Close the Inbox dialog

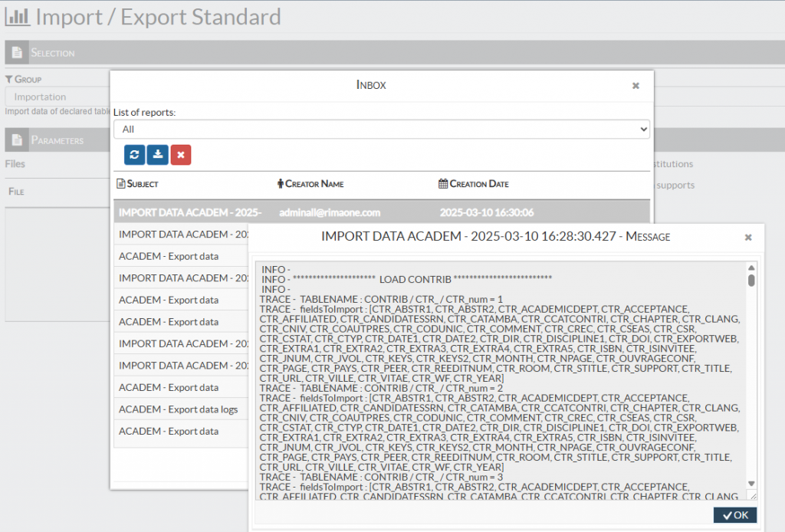pyautogui.click(x=636, y=86)
